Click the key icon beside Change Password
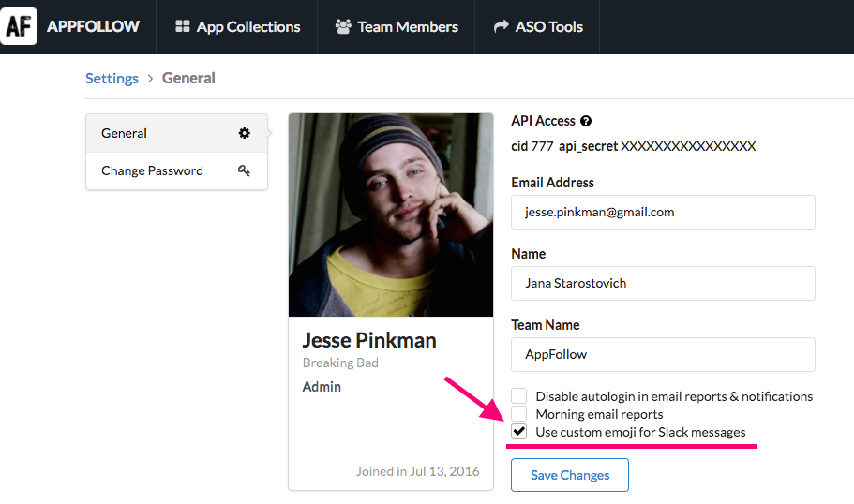Image resolution: width=854 pixels, height=504 pixels. [244, 170]
